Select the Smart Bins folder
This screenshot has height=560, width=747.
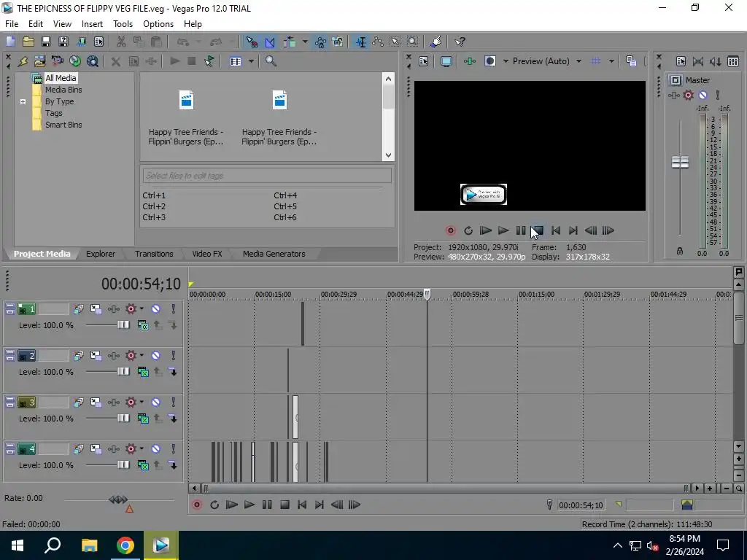(x=63, y=125)
